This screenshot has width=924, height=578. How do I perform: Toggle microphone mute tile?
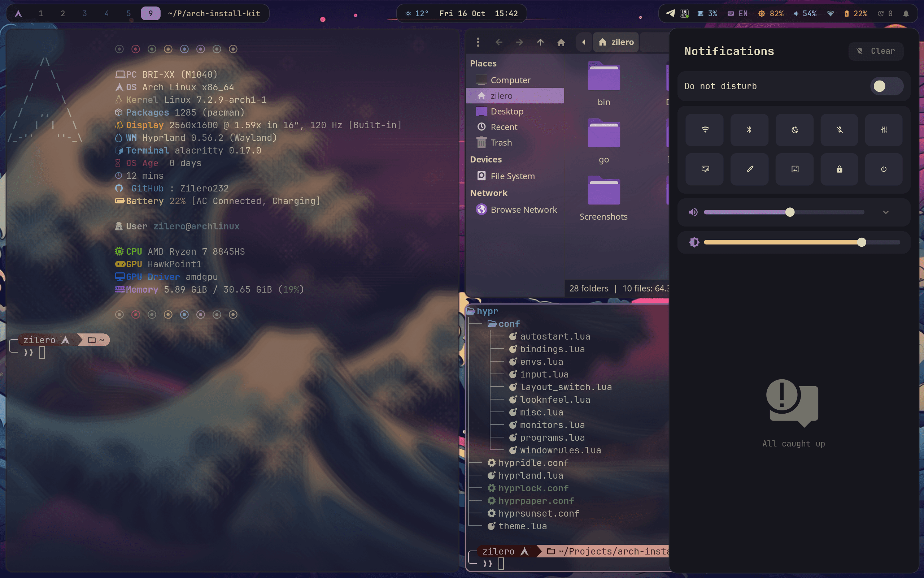click(839, 130)
